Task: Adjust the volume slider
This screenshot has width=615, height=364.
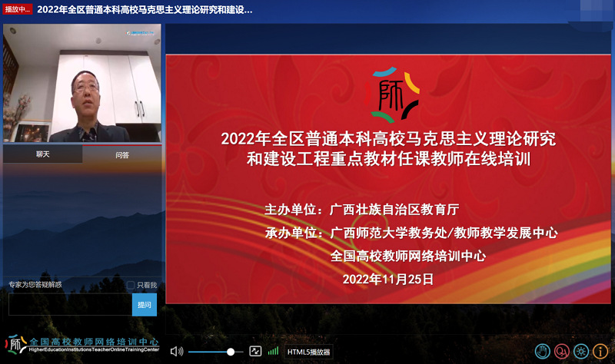Action: (x=230, y=351)
